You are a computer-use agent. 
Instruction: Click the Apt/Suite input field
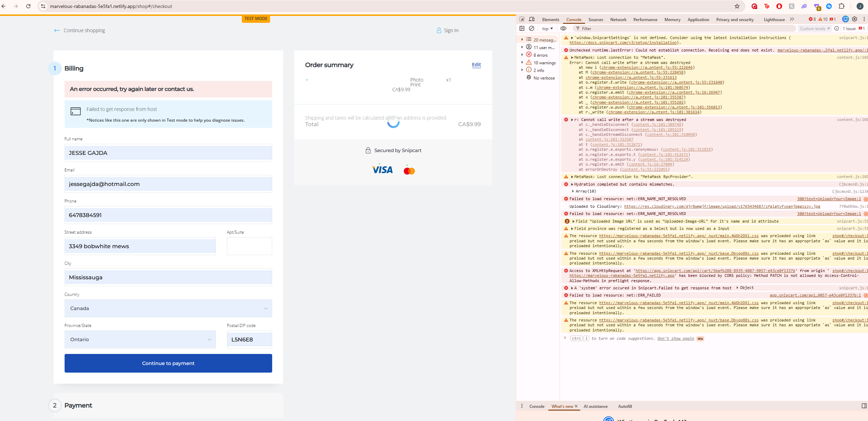coord(249,246)
